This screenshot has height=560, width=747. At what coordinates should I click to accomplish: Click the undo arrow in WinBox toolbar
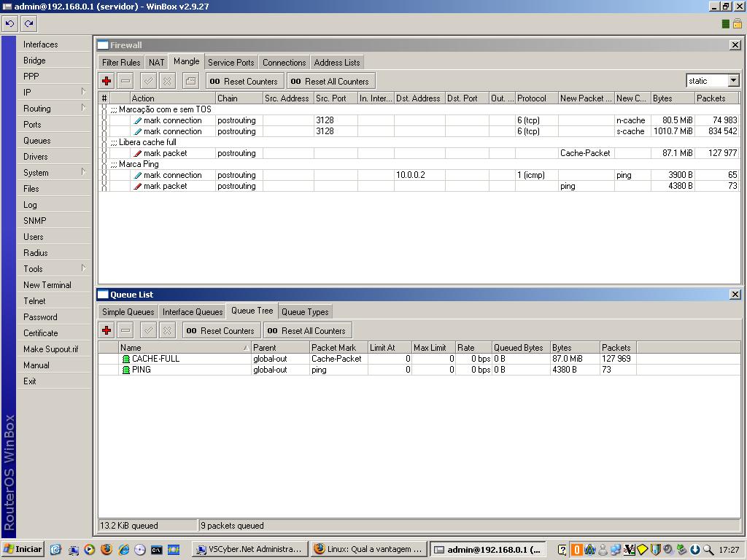click(9, 23)
